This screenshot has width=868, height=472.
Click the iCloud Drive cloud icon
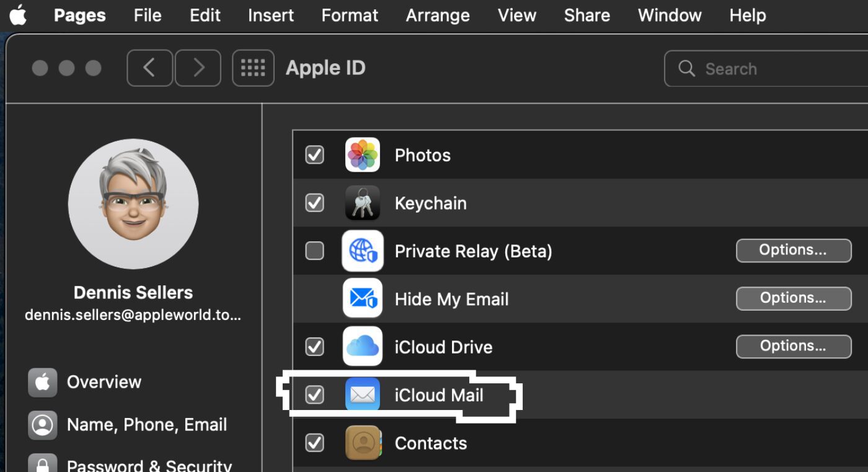tap(362, 347)
